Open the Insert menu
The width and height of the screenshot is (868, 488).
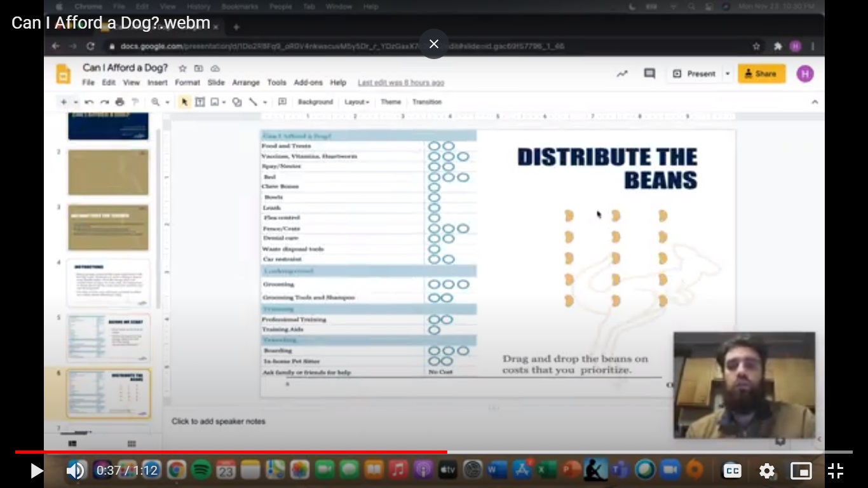pos(158,83)
